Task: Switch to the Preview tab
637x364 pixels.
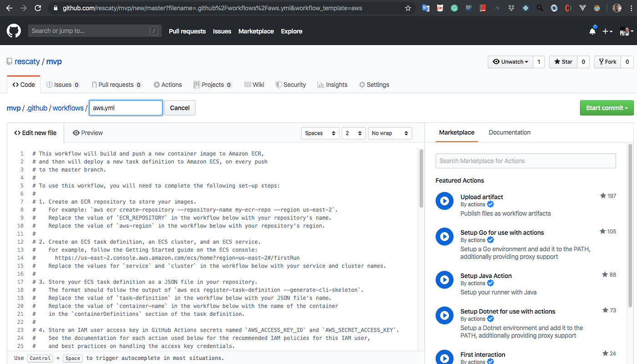Action: click(87, 132)
